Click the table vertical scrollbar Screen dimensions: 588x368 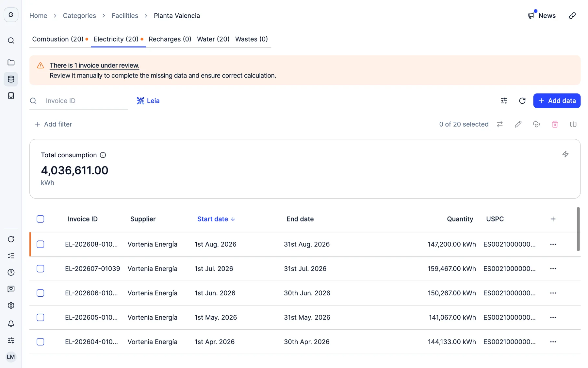click(x=578, y=229)
